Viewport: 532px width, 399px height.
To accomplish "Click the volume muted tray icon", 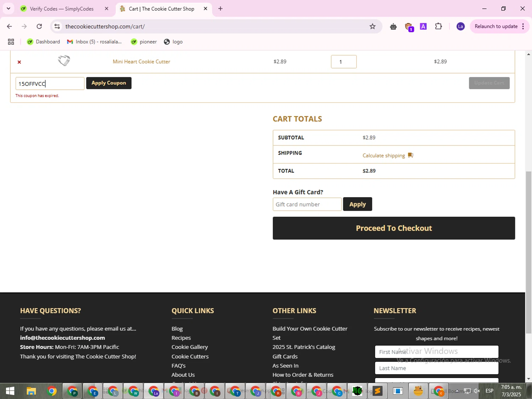I will pos(477,391).
